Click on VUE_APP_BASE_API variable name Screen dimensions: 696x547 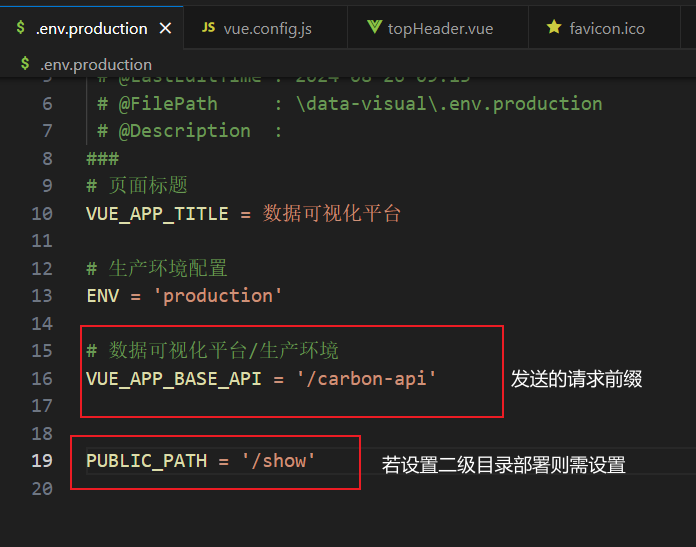point(174,379)
